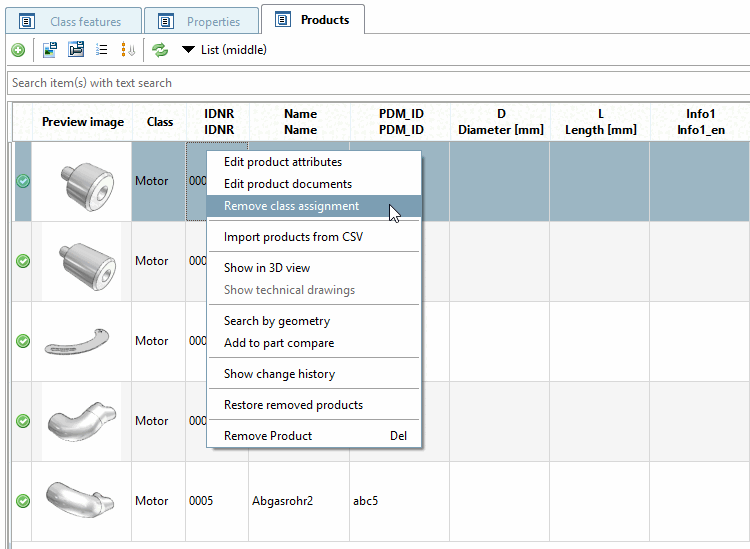Click Import products from CSV

coord(293,237)
